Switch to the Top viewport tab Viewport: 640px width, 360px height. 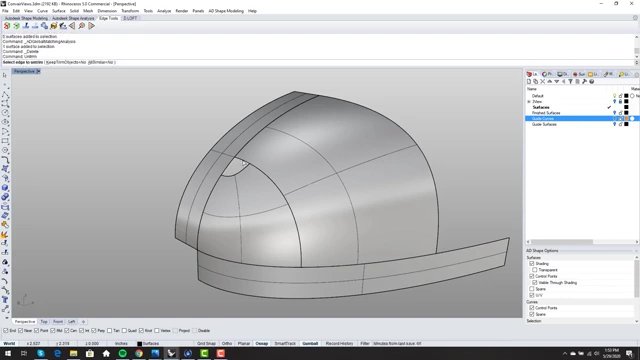[44, 322]
